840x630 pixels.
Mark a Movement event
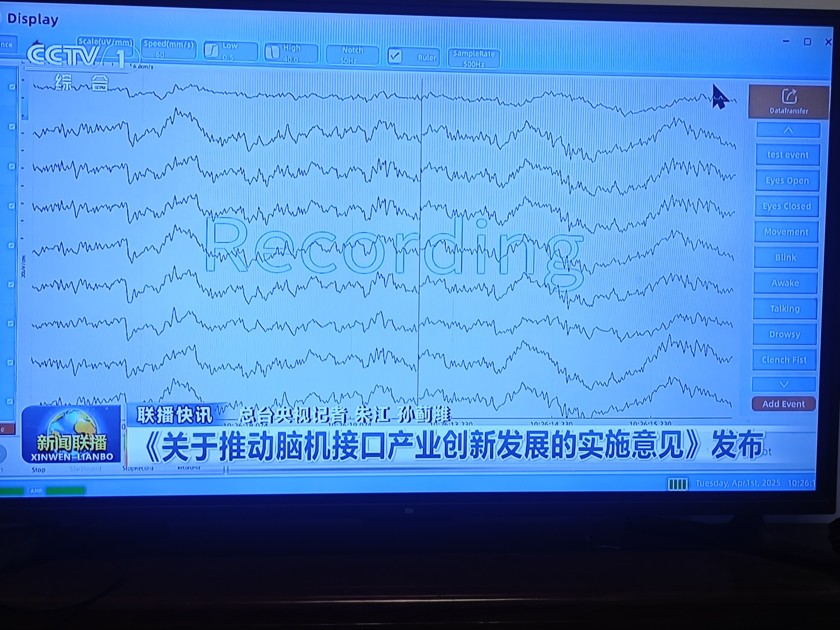786,232
